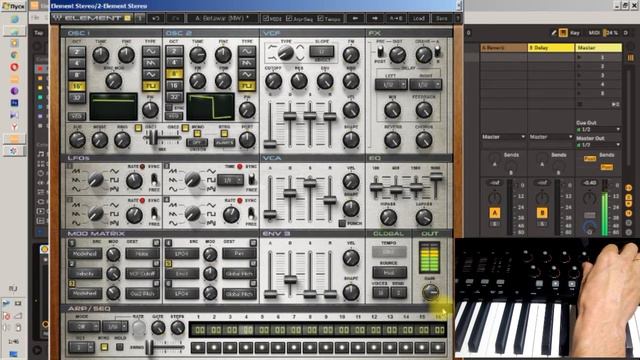Screen dimensions: 640x360
Task: Open Mod Matrix VCF Cutoff destination dropdown
Action: click(x=142, y=273)
